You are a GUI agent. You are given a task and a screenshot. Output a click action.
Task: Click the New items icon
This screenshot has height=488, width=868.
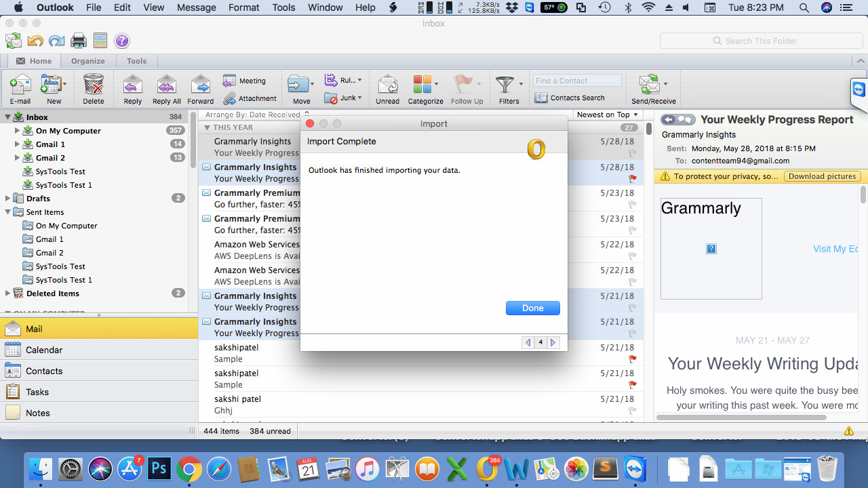52,85
